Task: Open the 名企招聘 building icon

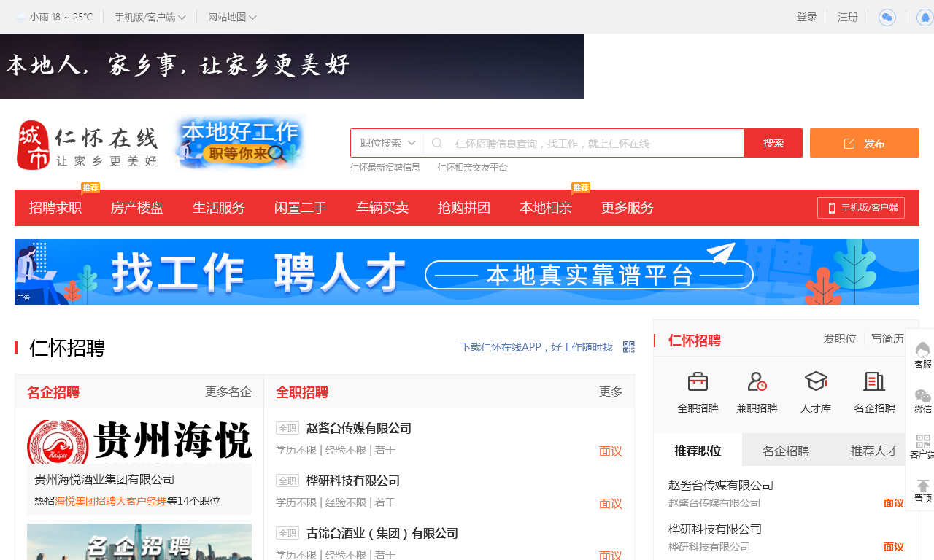Action: click(x=874, y=381)
